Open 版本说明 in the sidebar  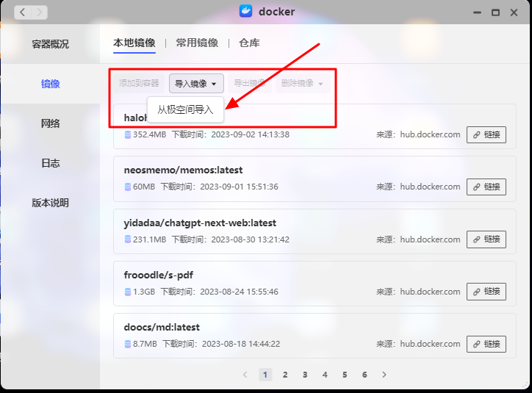coord(50,203)
